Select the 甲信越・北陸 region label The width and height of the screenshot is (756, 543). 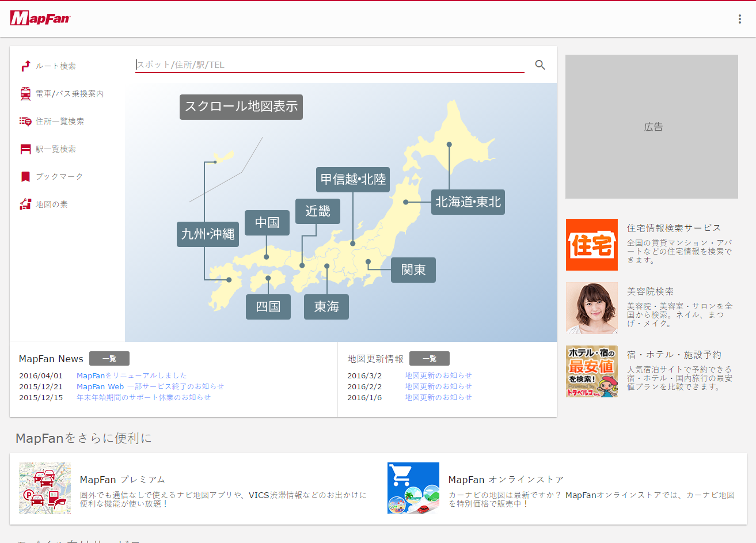click(x=353, y=180)
